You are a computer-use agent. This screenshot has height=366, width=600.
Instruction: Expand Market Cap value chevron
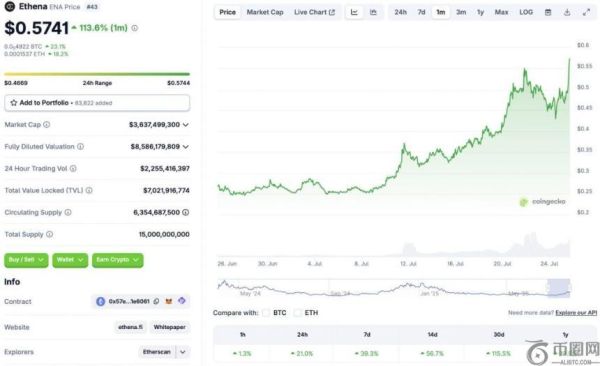pos(186,125)
